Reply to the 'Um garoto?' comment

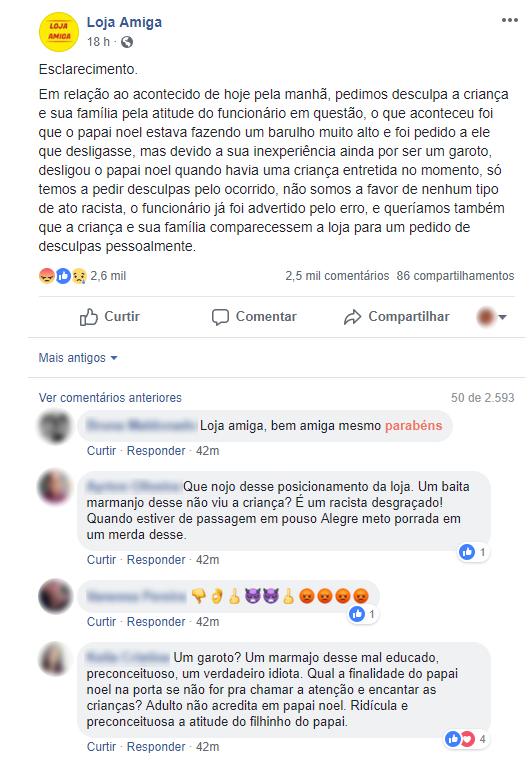click(156, 746)
